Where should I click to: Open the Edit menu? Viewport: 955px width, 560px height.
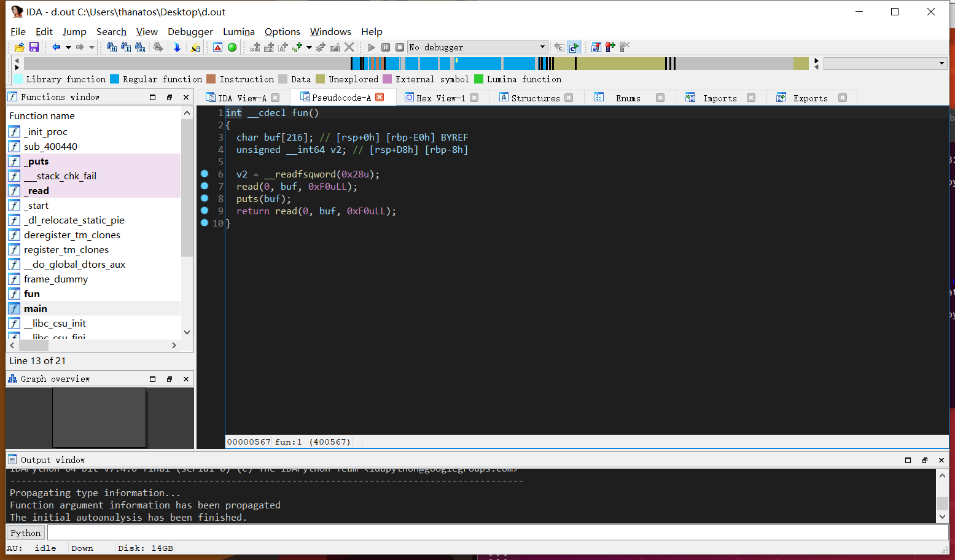44,31
